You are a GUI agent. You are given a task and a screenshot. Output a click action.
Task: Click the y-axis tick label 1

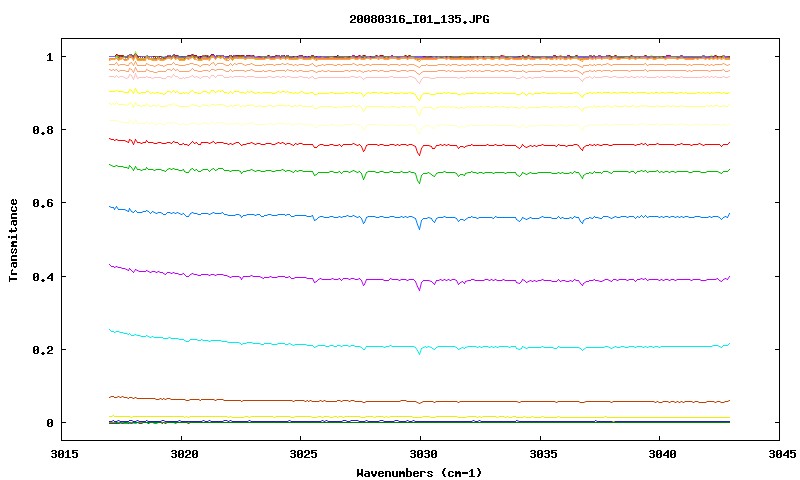(49, 57)
